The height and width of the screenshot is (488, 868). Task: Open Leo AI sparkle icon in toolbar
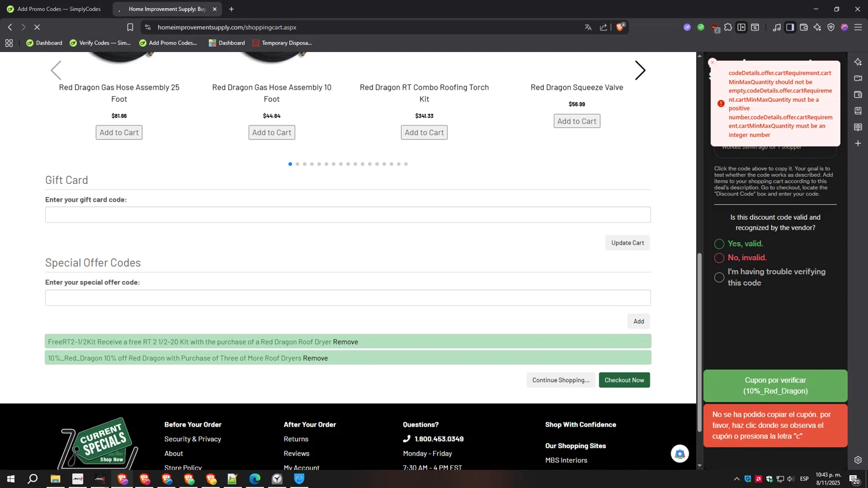(x=817, y=27)
